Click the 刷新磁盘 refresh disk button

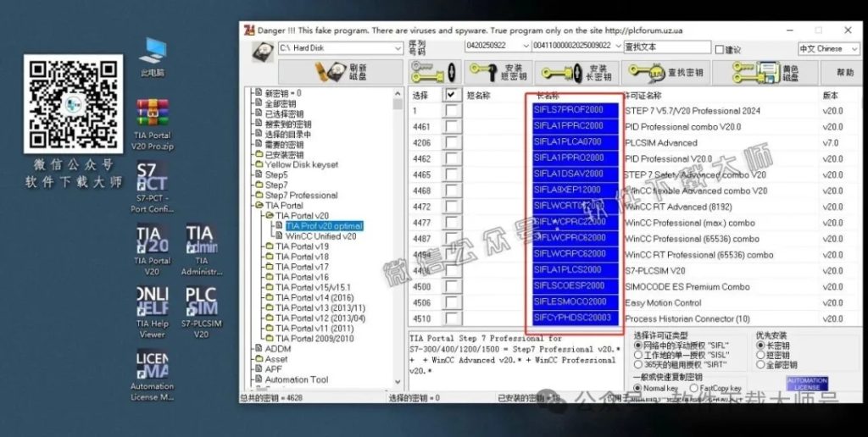(341, 72)
